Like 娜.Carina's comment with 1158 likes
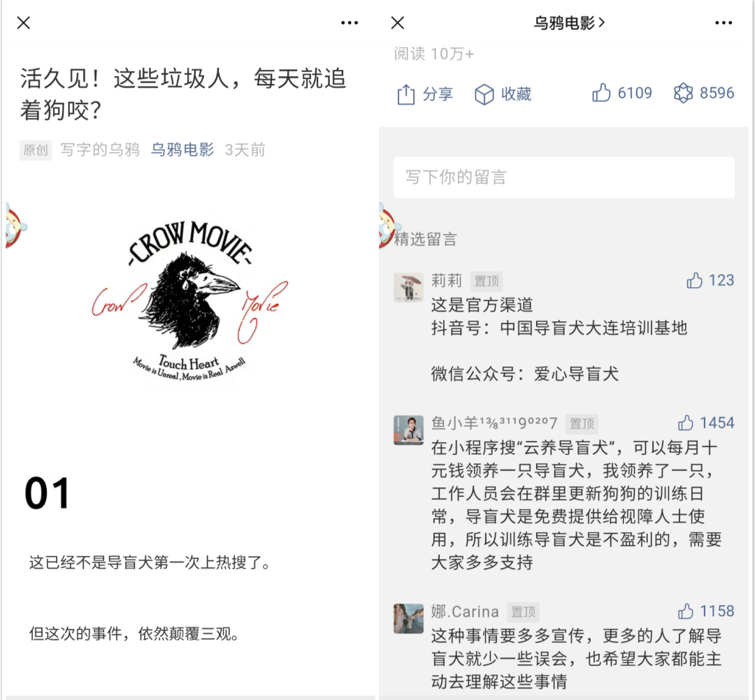Viewport: 755px width, 700px height. click(x=685, y=611)
